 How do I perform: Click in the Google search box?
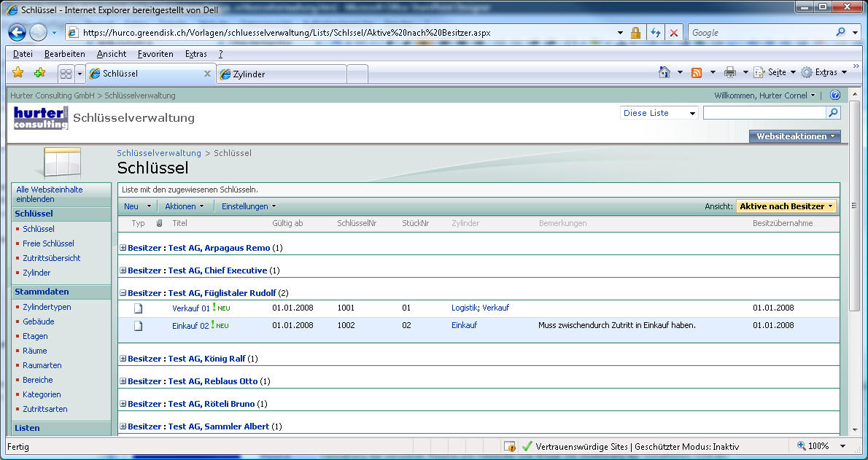point(762,33)
